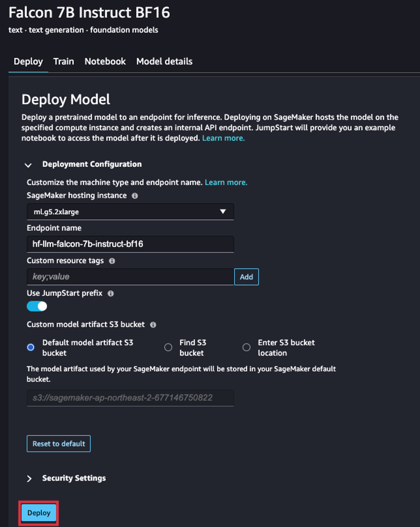Open info icon beside Use JumpStart prefix
Screen dimensions: 420x527
pyautogui.click(x=110, y=294)
